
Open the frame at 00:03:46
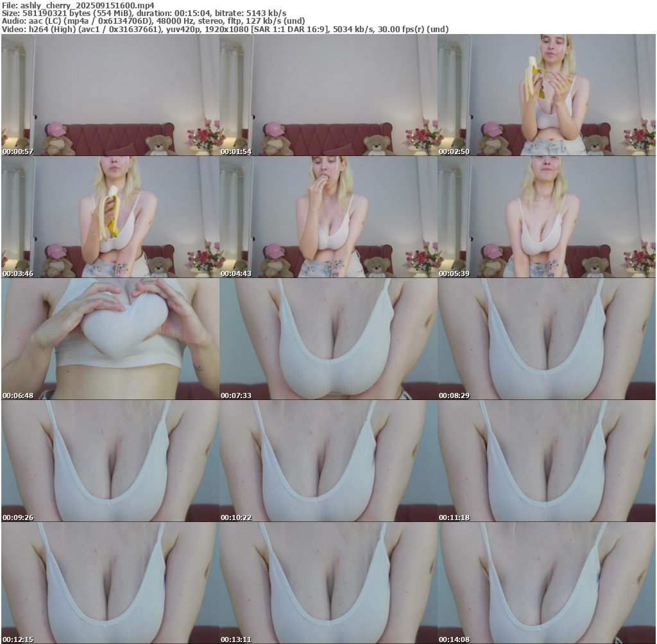[110, 217]
